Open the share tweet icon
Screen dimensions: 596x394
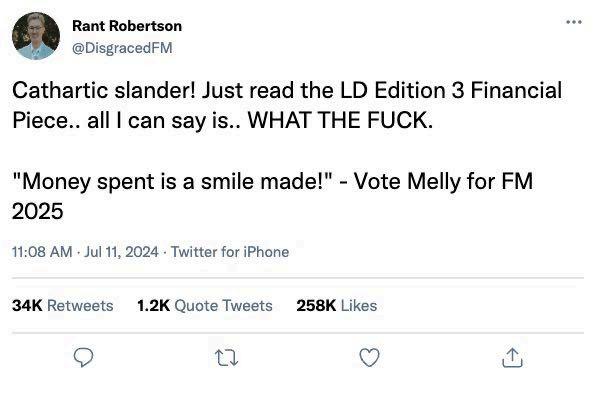click(x=512, y=358)
